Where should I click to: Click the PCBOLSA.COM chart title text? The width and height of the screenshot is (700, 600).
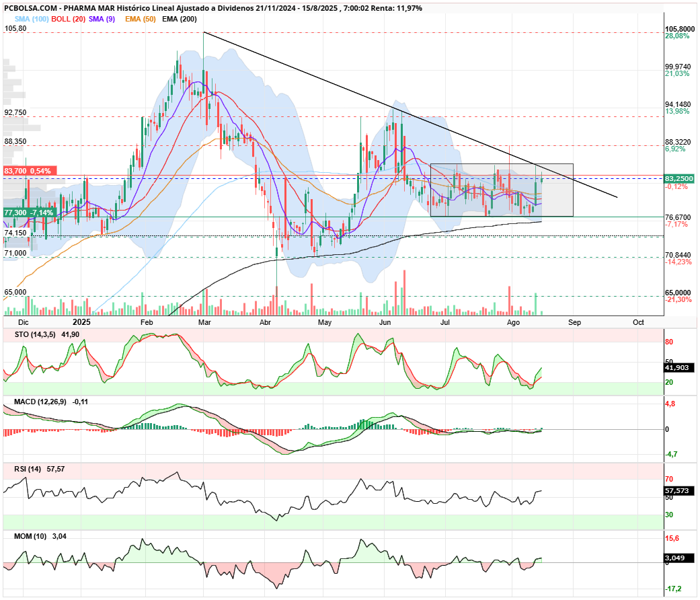coord(31,8)
